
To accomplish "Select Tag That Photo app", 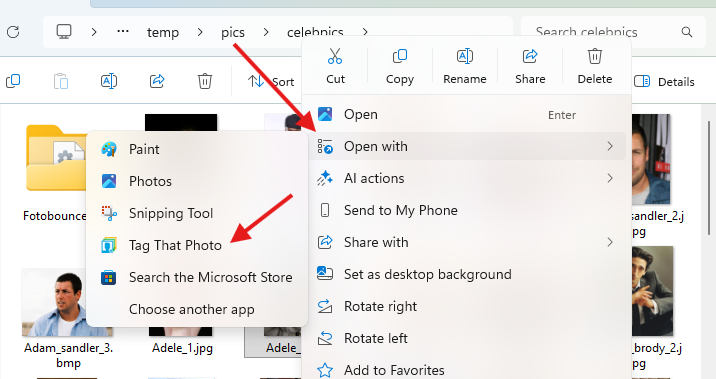I will (197, 245).
